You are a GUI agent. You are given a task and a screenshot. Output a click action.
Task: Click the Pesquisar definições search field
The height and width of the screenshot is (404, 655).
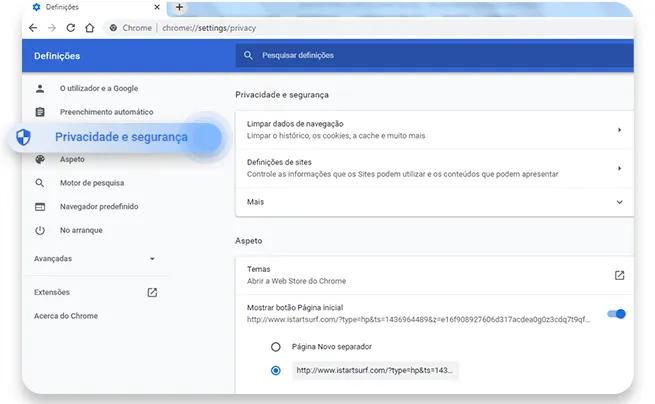point(434,55)
